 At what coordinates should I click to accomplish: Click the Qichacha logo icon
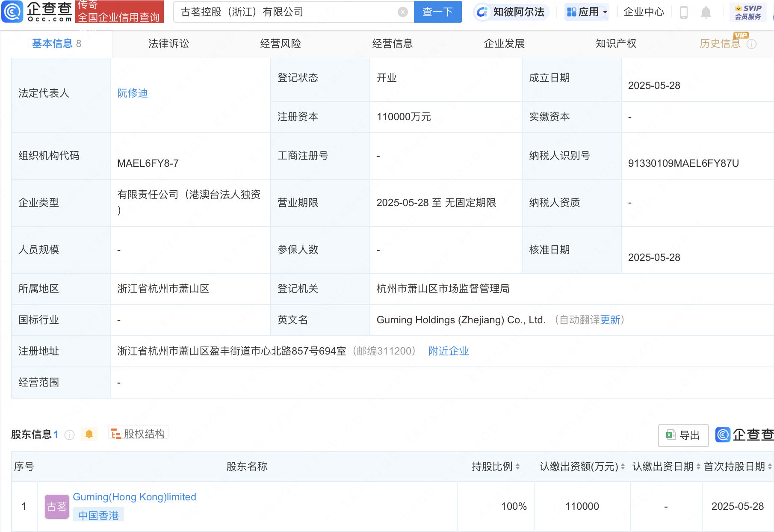click(13, 12)
